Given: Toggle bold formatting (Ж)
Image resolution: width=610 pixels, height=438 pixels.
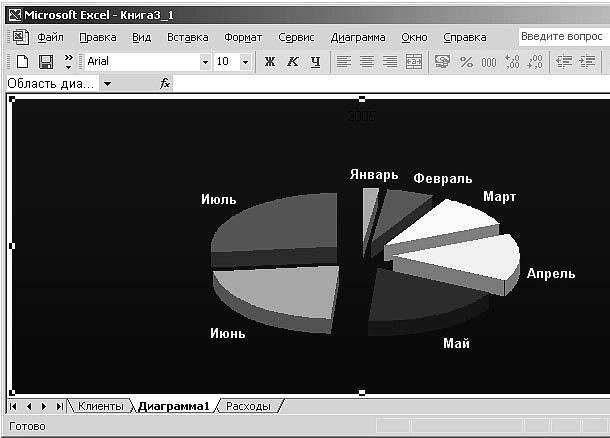Looking at the screenshot, I should [x=269, y=62].
